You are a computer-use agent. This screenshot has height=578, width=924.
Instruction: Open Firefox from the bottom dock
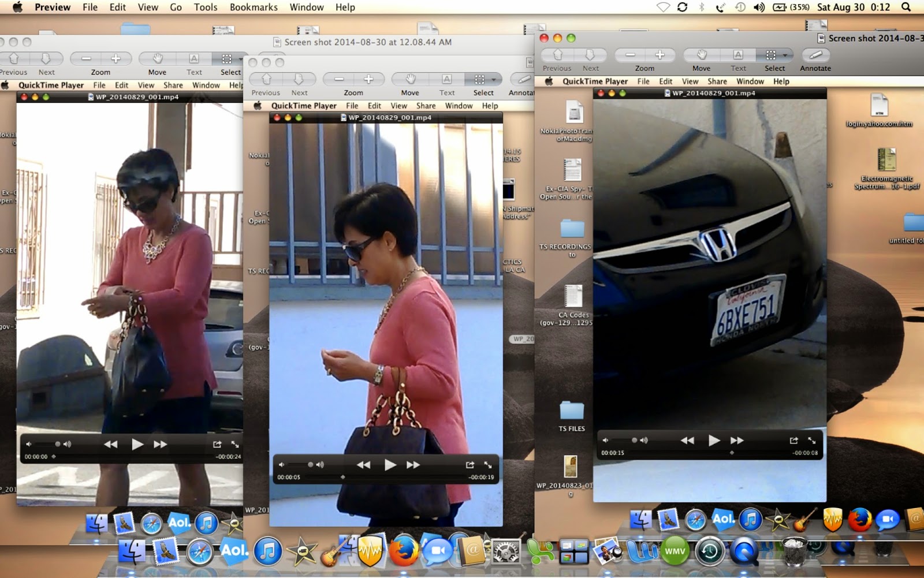(x=404, y=551)
